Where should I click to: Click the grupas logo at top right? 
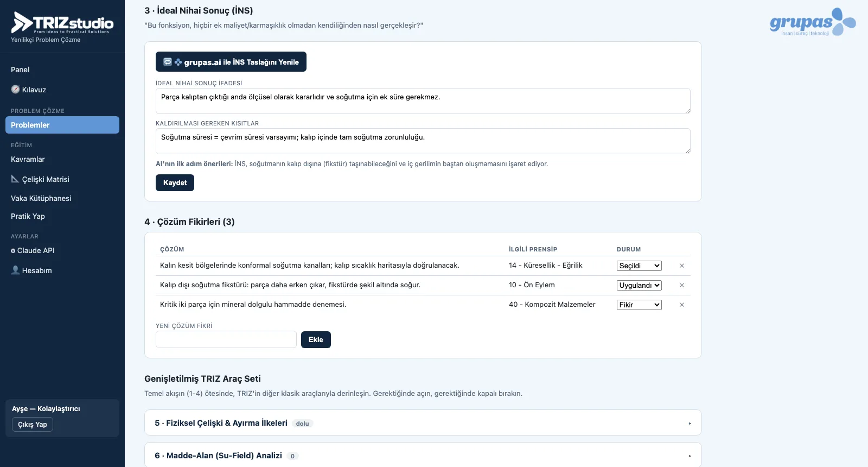tap(813, 22)
